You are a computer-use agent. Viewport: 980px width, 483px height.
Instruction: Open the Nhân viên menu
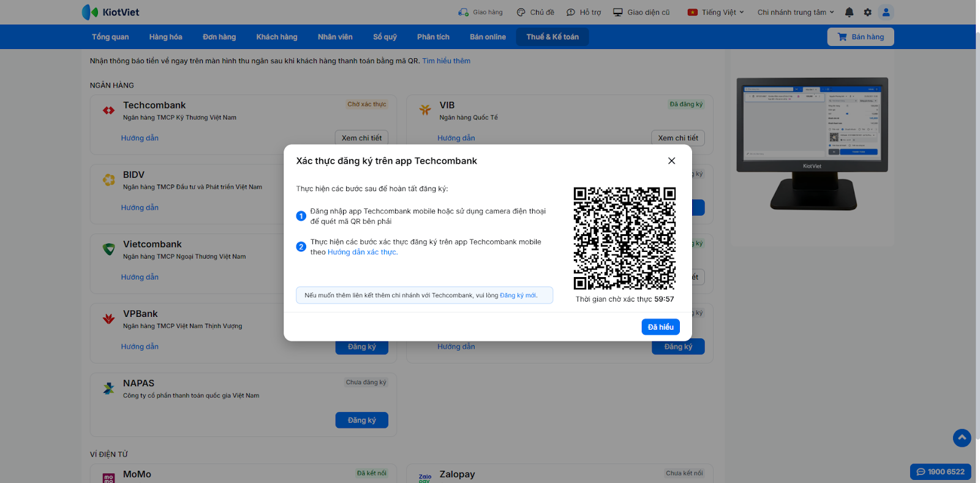[x=335, y=37]
